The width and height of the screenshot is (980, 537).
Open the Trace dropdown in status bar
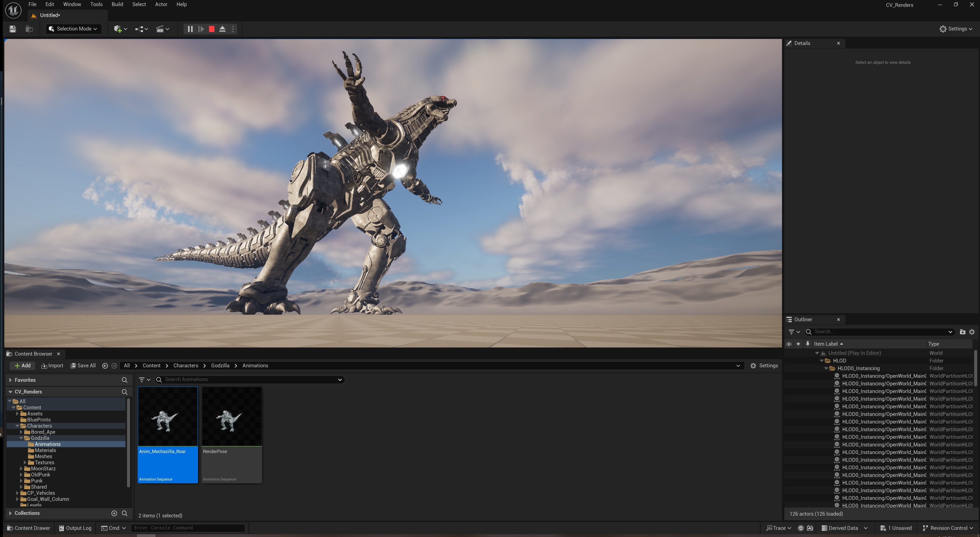[x=779, y=528]
